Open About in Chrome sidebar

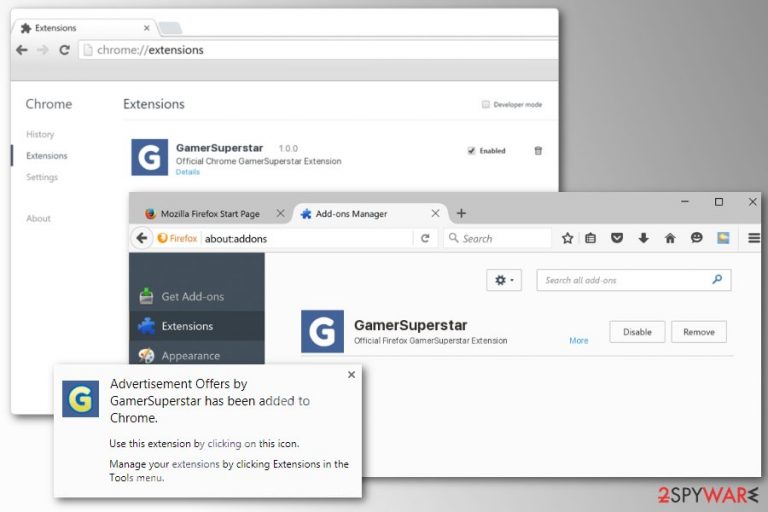(38, 219)
